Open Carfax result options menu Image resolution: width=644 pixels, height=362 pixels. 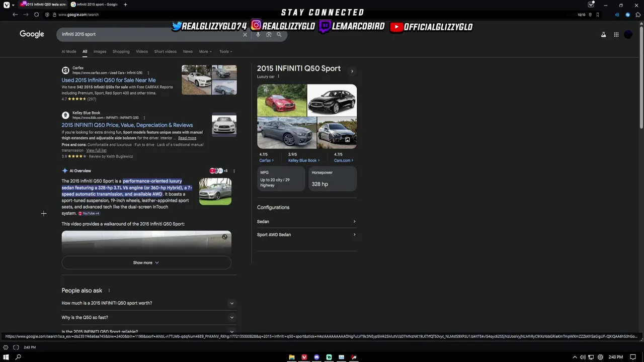click(x=148, y=73)
